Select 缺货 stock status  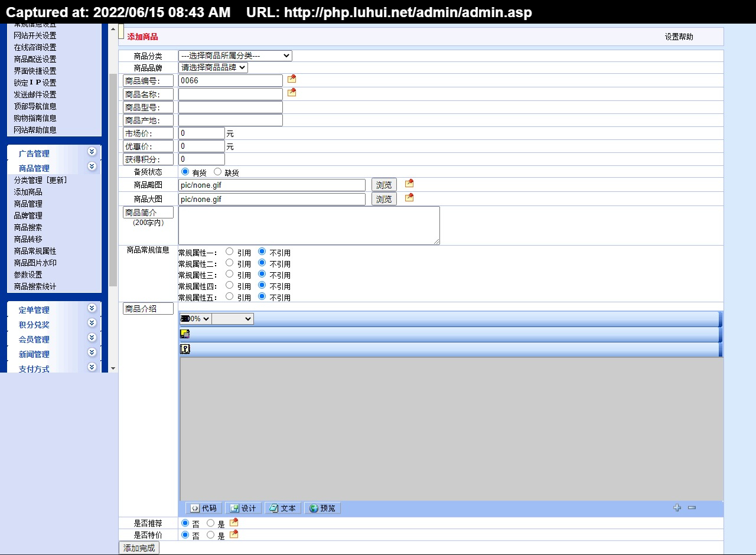pos(218,172)
